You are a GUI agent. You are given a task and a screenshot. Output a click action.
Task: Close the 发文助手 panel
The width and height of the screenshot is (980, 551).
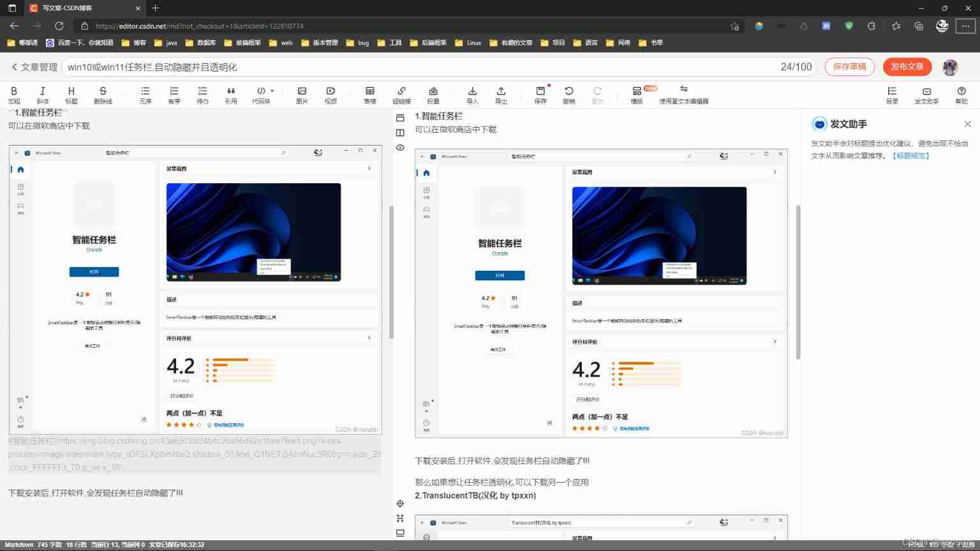click(967, 124)
